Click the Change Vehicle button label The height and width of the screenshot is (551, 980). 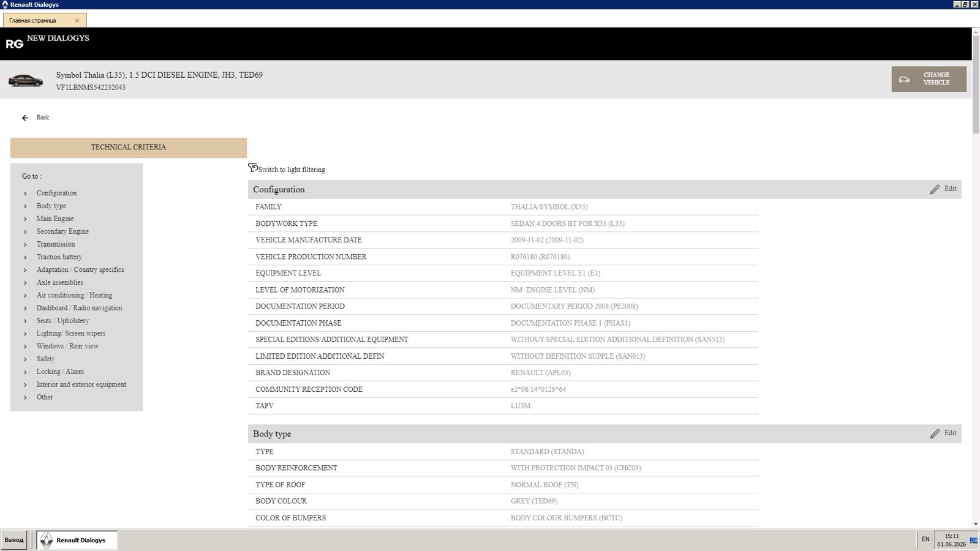tap(937, 79)
